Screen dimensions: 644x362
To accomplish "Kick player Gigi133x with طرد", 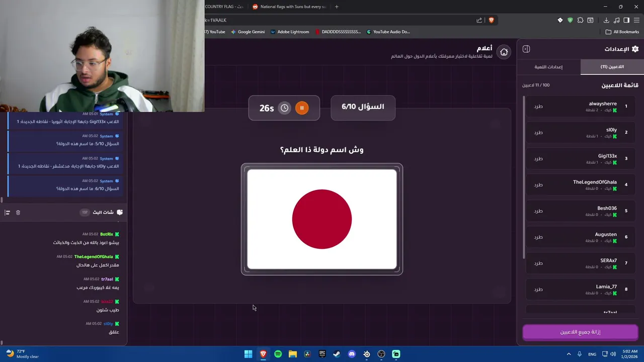I will 538,158.
